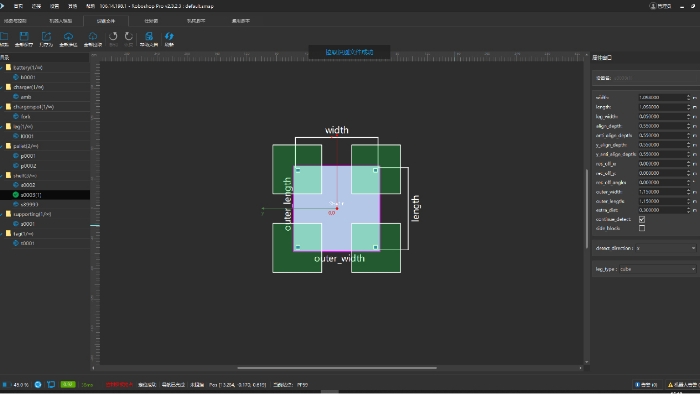Click the Pos coordinates in status bar

238,385
